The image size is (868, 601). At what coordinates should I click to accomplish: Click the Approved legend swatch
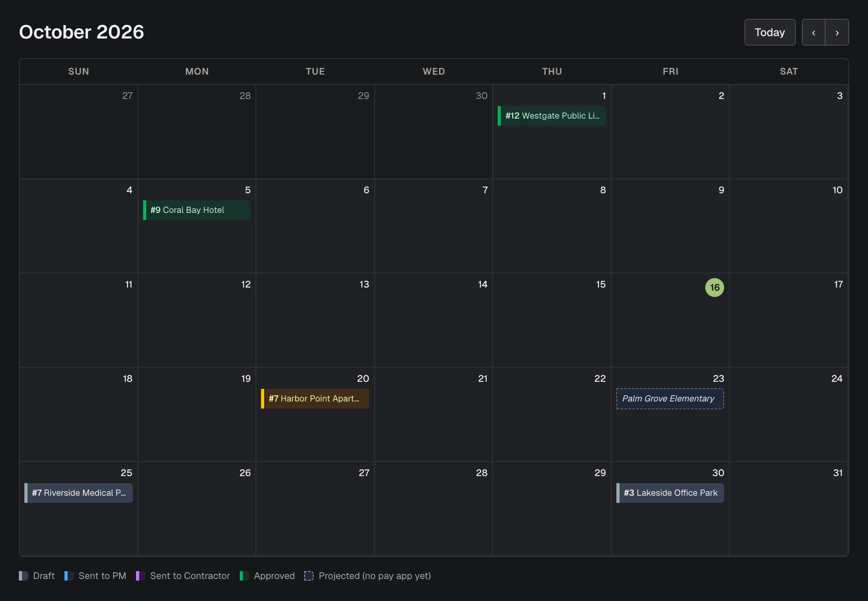click(245, 576)
